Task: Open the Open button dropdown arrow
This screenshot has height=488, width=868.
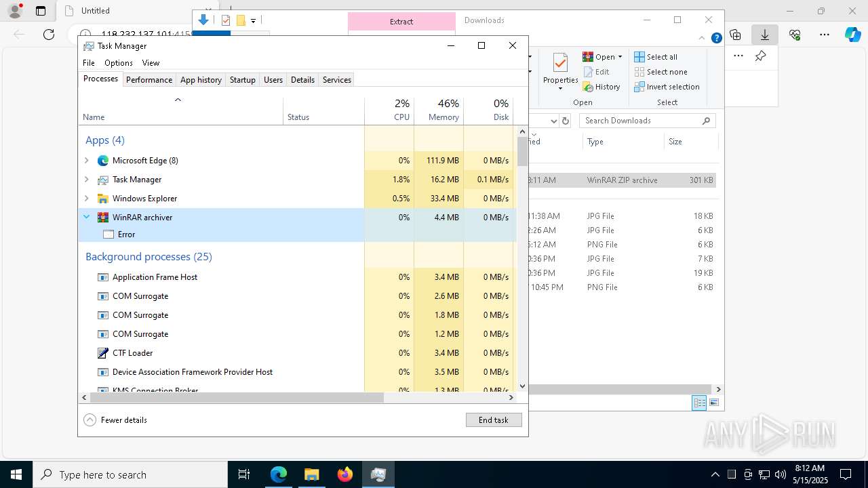Action: point(620,57)
